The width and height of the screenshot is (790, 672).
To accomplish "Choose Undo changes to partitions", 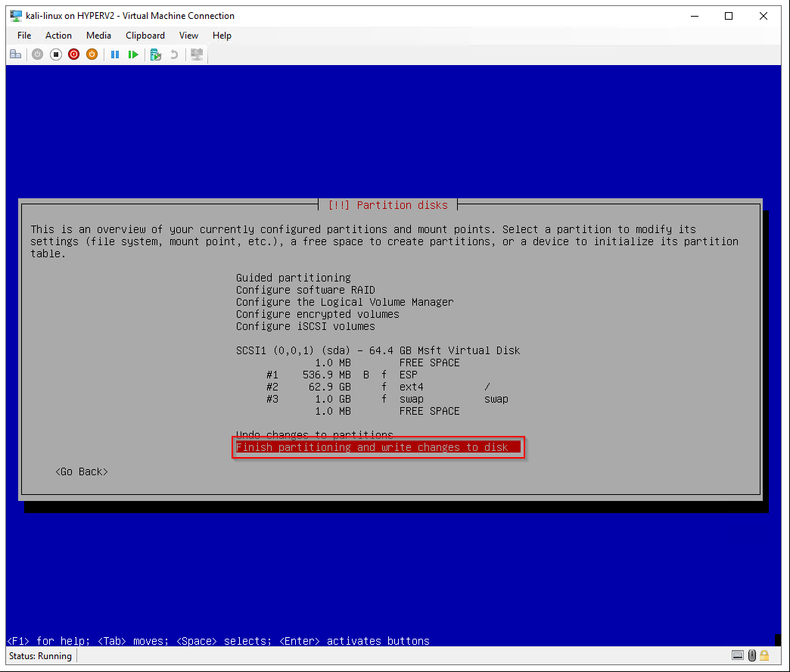I will click(314, 434).
